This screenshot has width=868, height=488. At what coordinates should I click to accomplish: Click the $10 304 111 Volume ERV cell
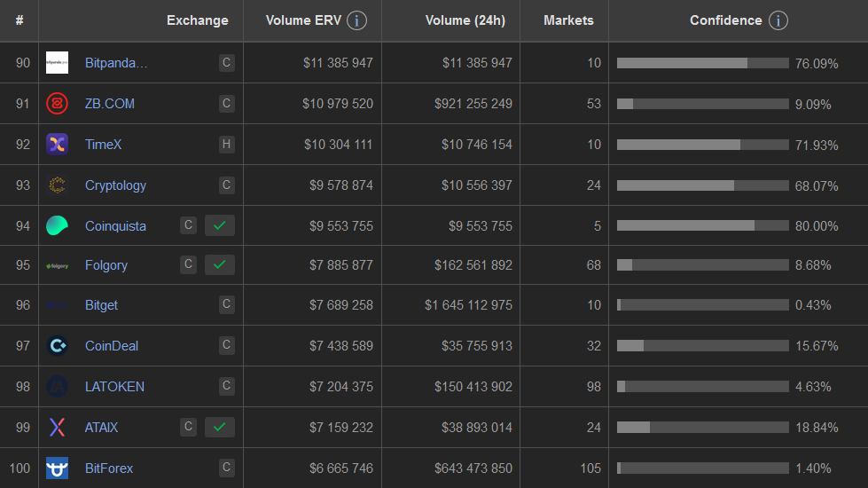tap(338, 145)
